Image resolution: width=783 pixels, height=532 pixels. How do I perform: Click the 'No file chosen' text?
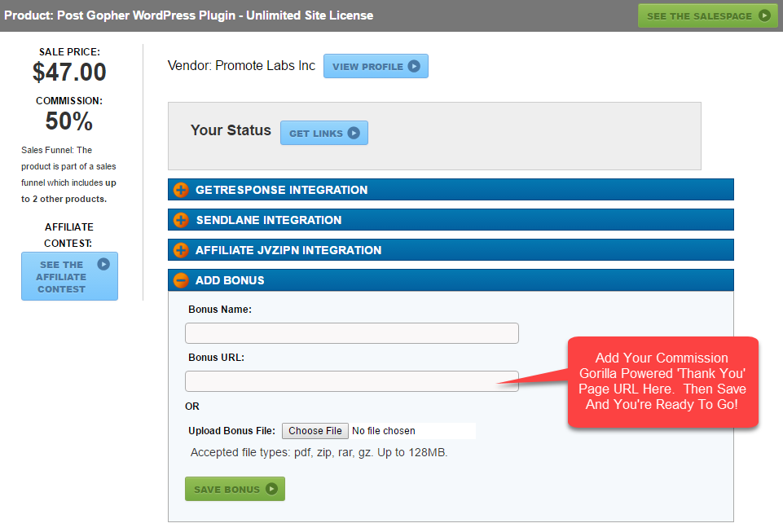[x=384, y=431]
